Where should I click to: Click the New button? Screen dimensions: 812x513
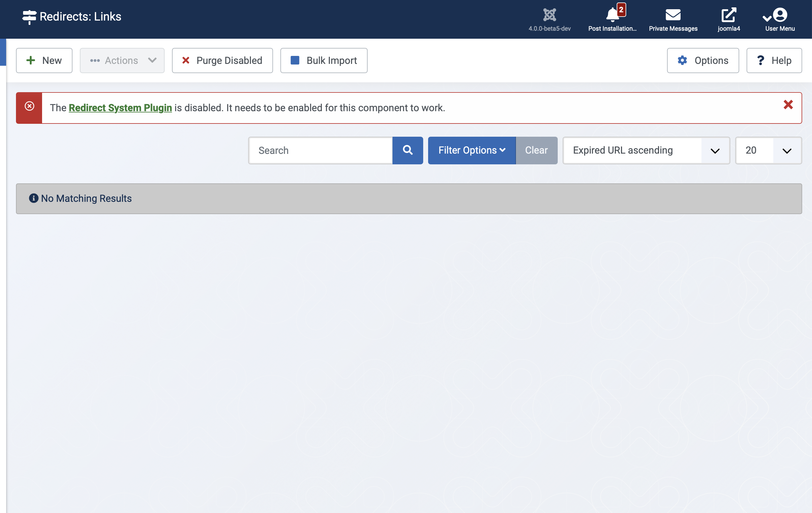(x=44, y=61)
